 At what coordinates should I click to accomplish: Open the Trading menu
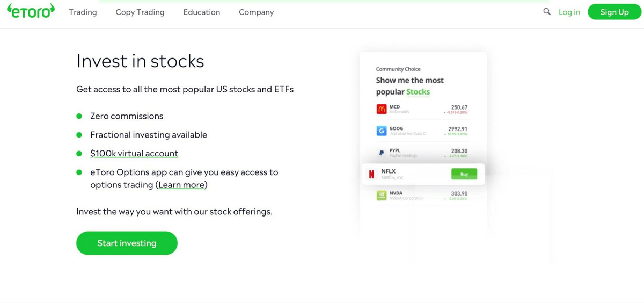point(83,12)
